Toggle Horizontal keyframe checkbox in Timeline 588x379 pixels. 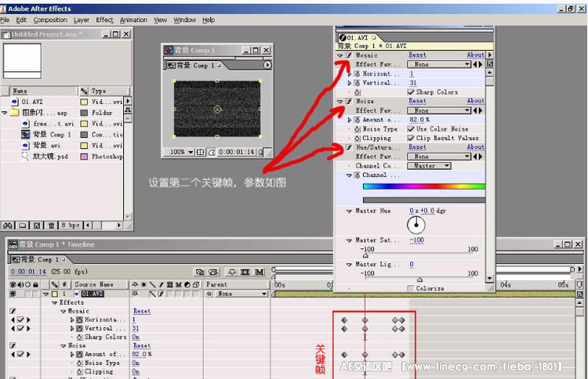[20, 319]
